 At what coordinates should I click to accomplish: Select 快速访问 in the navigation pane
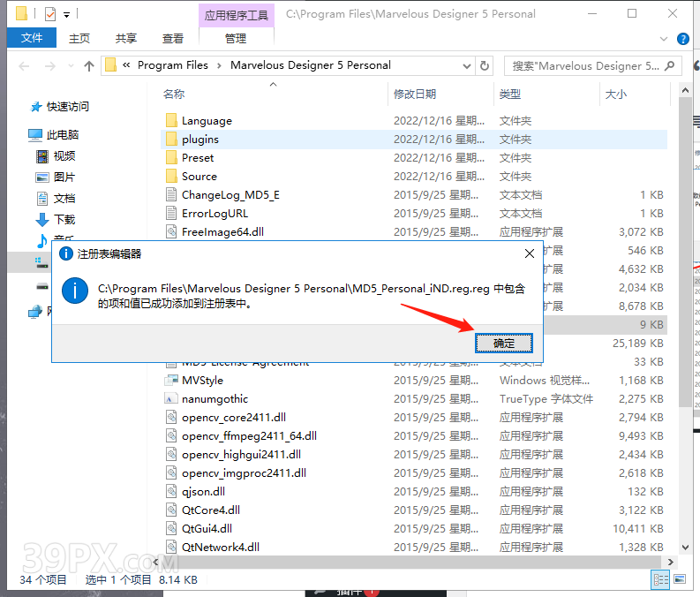(x=67, y=106)
